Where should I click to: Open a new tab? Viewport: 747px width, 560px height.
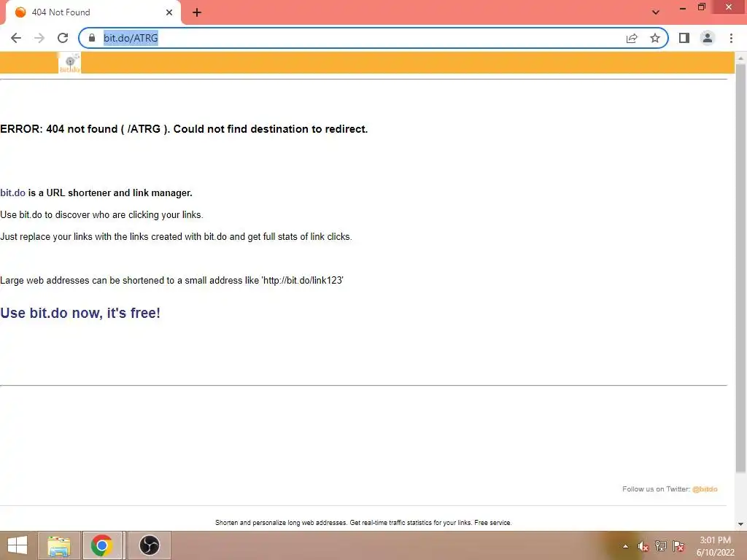tap(197, 12)
